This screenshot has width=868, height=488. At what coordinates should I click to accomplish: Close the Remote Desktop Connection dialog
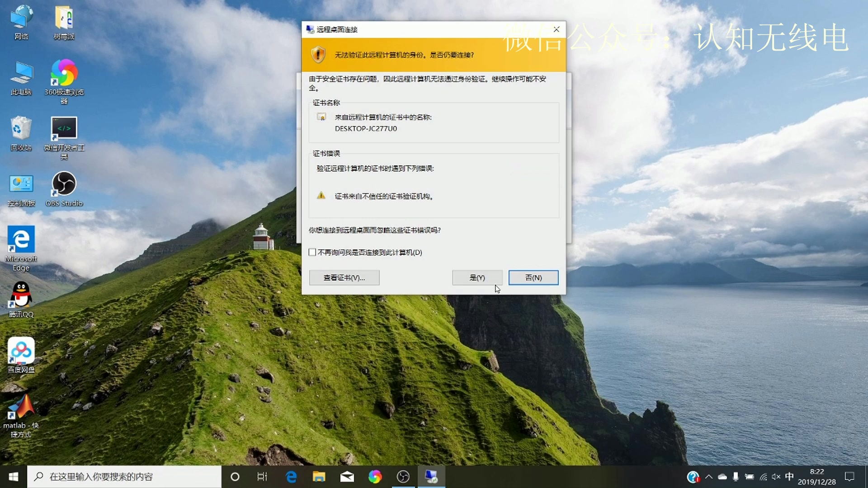[x=557, y=29]
